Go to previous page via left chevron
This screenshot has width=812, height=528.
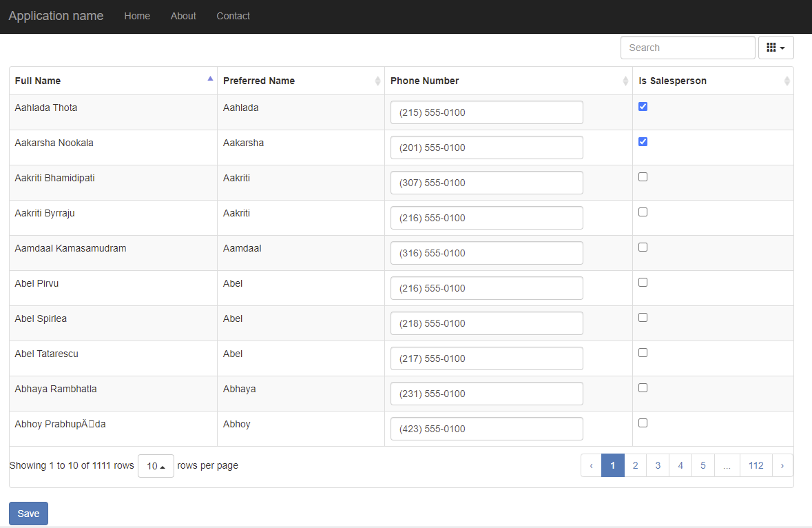click(590, 465)
